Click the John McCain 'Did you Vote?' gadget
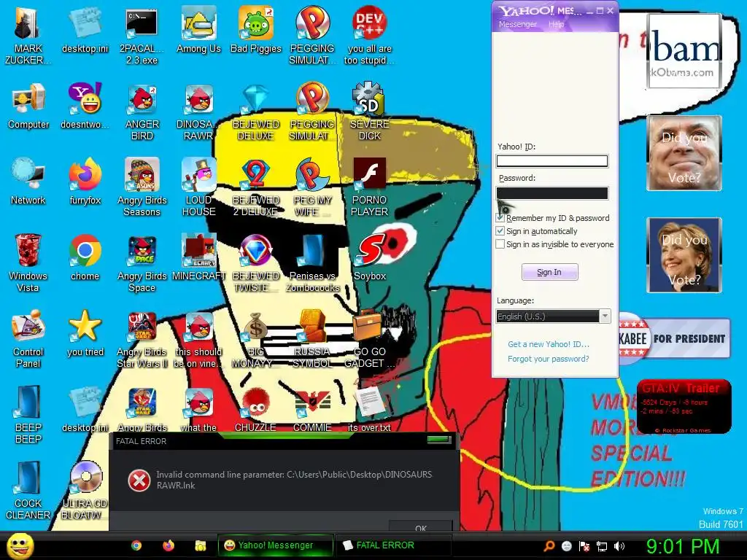Image resolution: width=747 pixels, height=560 pixels. (684, 153)
